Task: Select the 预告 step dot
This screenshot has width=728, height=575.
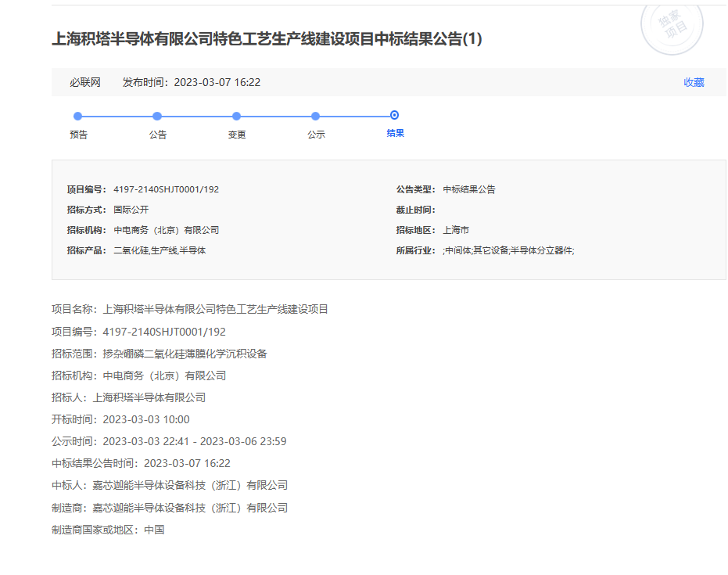Action: [78, 116]
